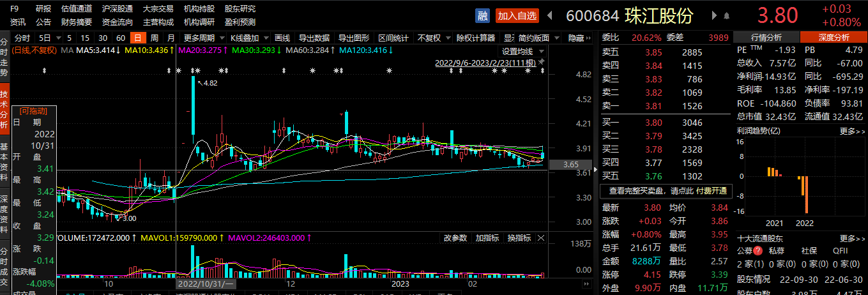Viewport: 868px width, 295px height.
Task: Switch to the 行情分析 tab
Action: pos(766,38)
